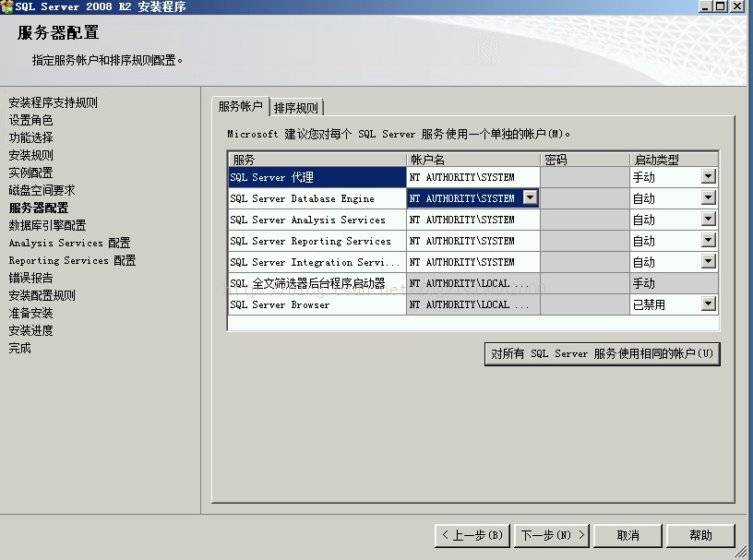This screenshot has height=560, width=753.
Task: Click the 取消 button
Action: coord(627,535)
